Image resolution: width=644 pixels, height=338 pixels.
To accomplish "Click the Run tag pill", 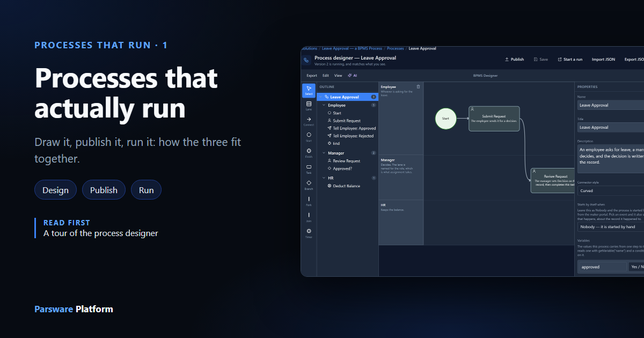I will (x=146, y=190).
